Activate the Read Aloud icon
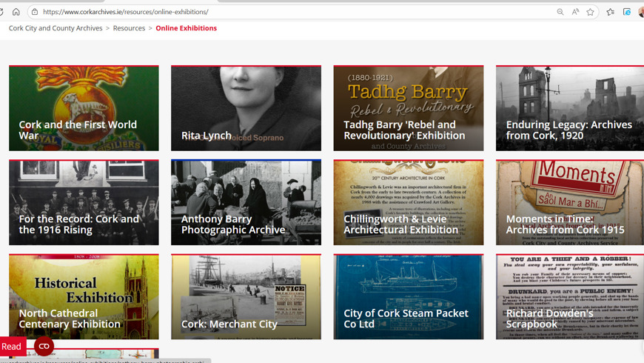 [575, 12]
